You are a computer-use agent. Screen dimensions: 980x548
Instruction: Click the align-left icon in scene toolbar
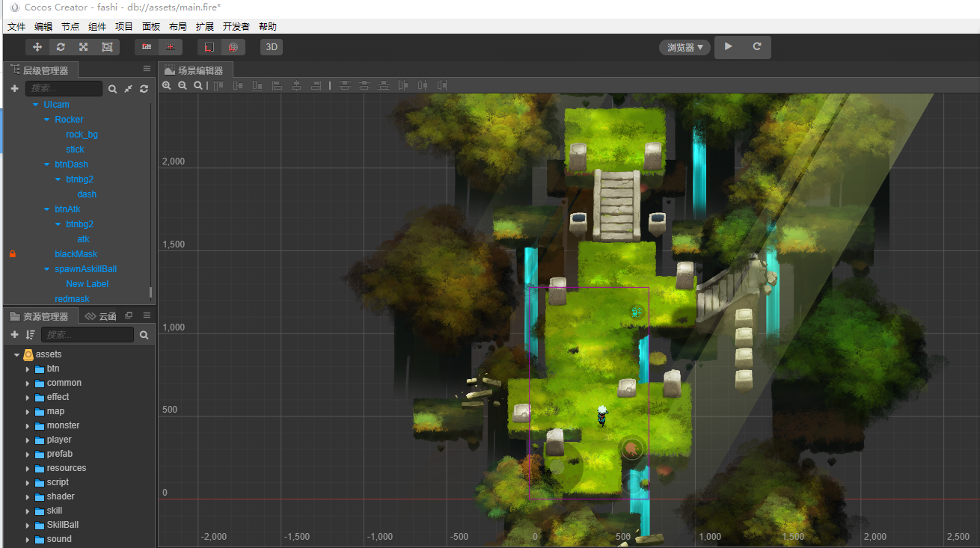[x=278, y=84]
